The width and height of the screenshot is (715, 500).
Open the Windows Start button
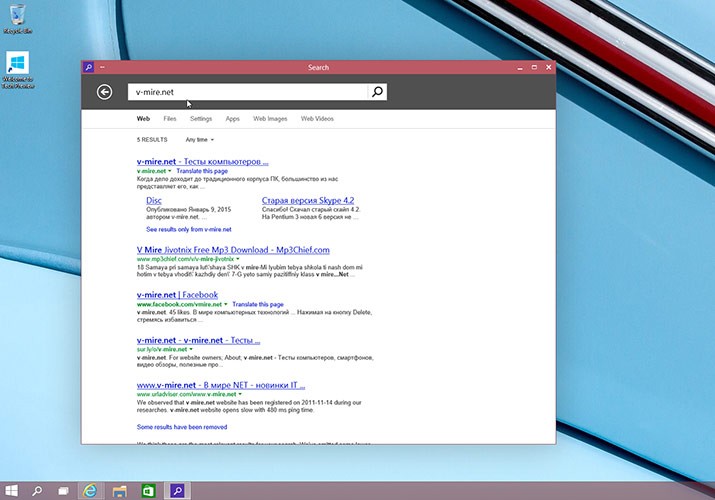pyautogui.click(x=11, y=490)
